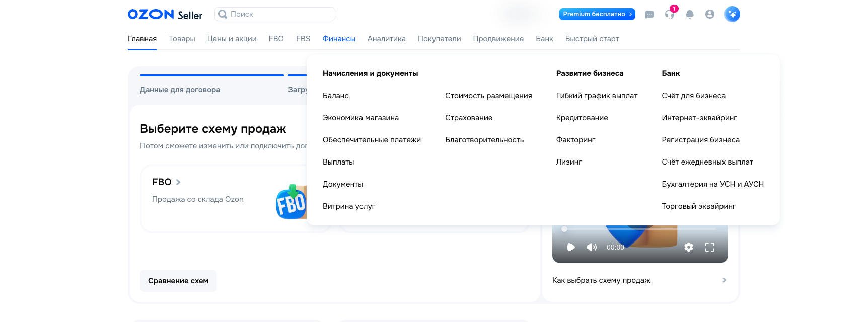Open the chat messages icon
This screenshot has width=868, height=322.
(649, 15)
